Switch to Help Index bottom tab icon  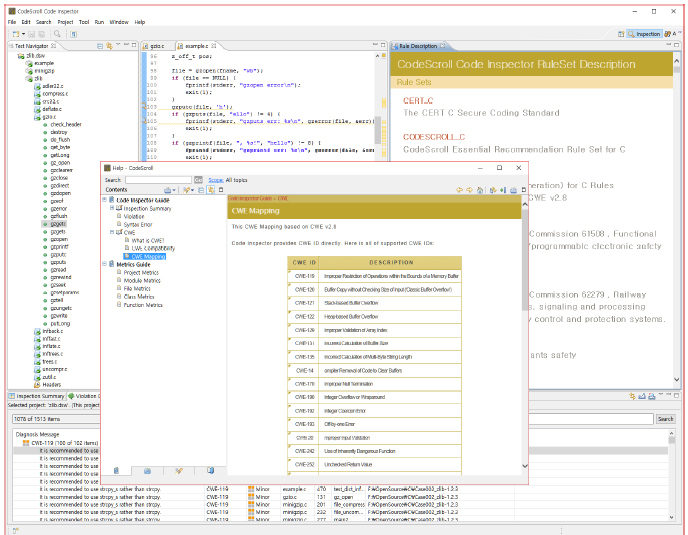click(x=147, y=470)
